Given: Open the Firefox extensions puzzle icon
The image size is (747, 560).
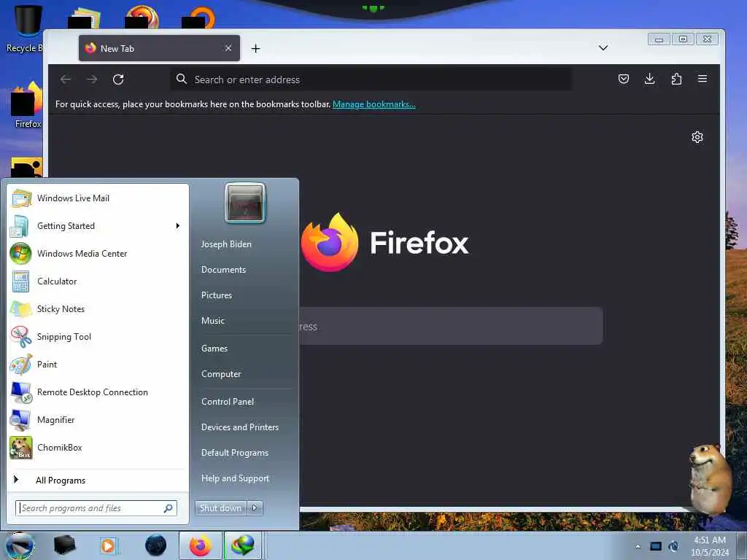Looking at the screenshot, I should point(676,79).
